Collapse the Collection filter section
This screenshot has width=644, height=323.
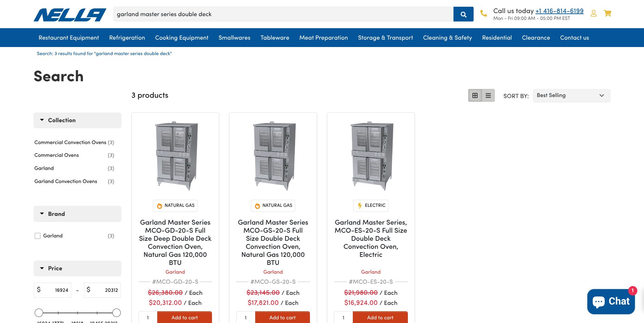[77, 120]
